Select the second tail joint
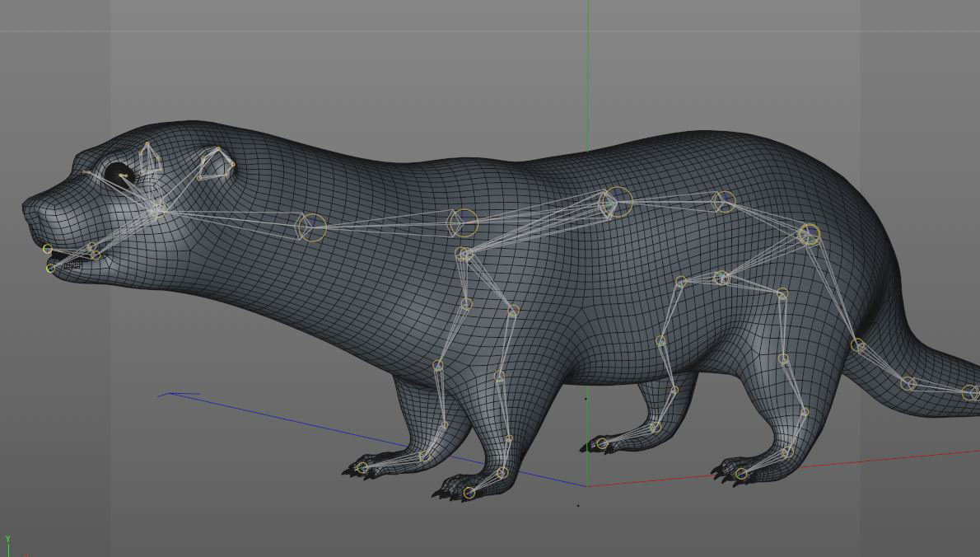Image resolution: width=980 pixels, height=557 pixels. 908,383
